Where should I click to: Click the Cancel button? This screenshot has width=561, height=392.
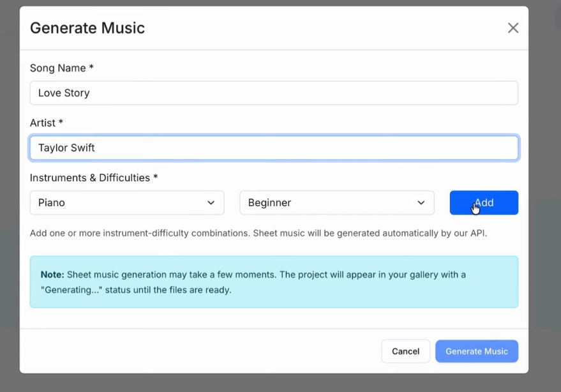tap(405, 351)
